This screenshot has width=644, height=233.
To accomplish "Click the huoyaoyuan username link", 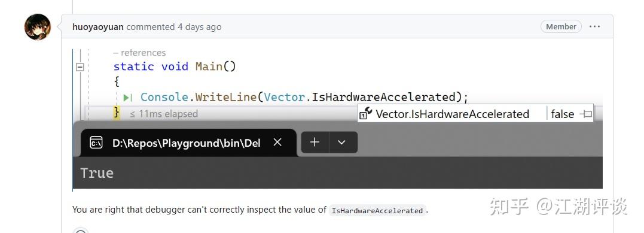I will click(x=97, y=27).
